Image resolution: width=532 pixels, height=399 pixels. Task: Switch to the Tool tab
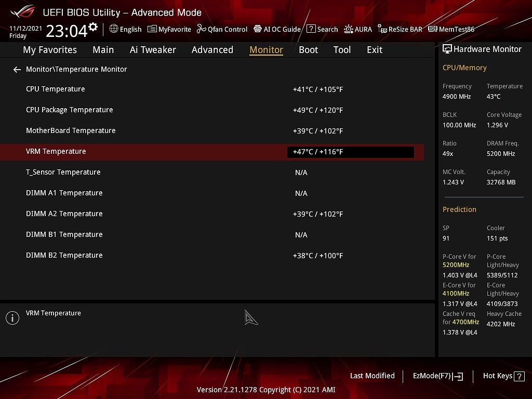(x=342, y=50)
